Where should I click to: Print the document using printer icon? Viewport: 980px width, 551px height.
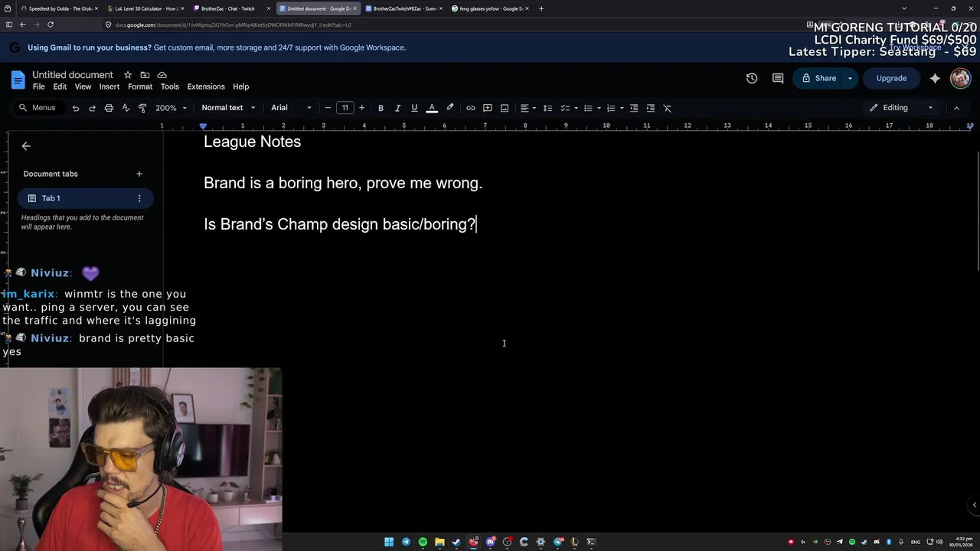click(x=109, y=108)
